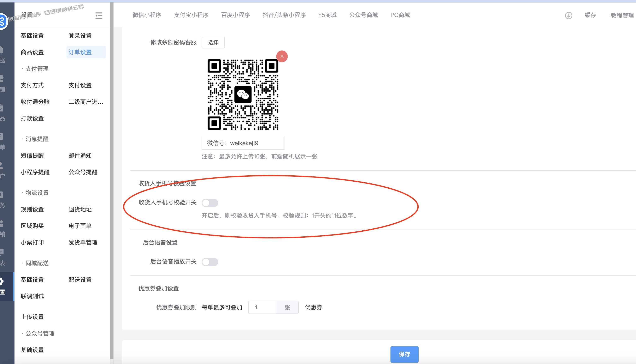Open 小票打印 menu item
Screen dimensions: 636x364
pyautogui.click(x=32, y=242)
